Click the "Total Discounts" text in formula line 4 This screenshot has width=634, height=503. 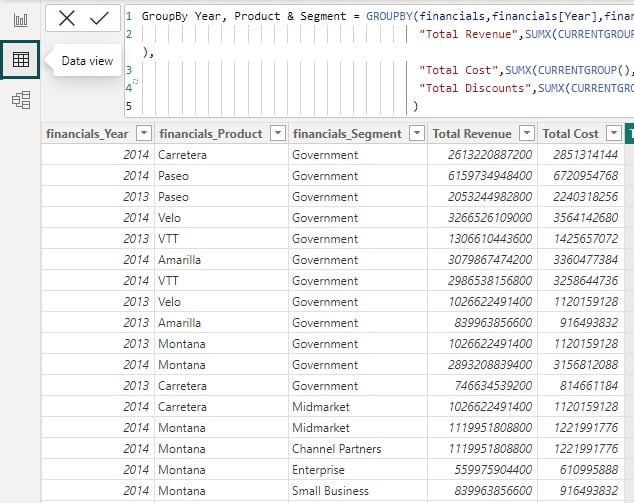point(475,88)
